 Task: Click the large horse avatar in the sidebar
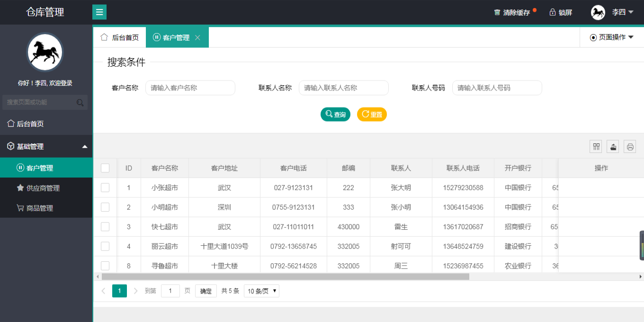pos(45,52)
